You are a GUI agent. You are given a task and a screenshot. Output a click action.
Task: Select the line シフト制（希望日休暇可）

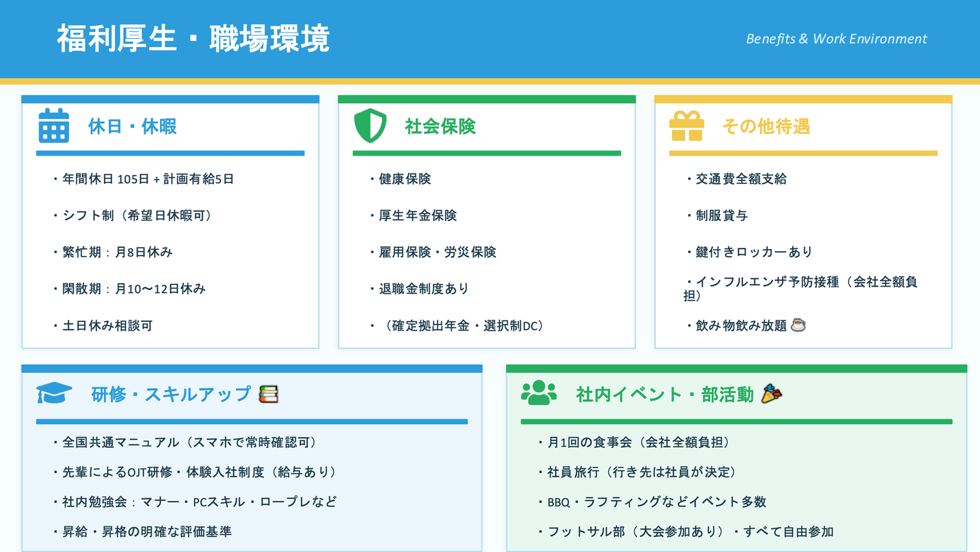[x=133, y=216]
